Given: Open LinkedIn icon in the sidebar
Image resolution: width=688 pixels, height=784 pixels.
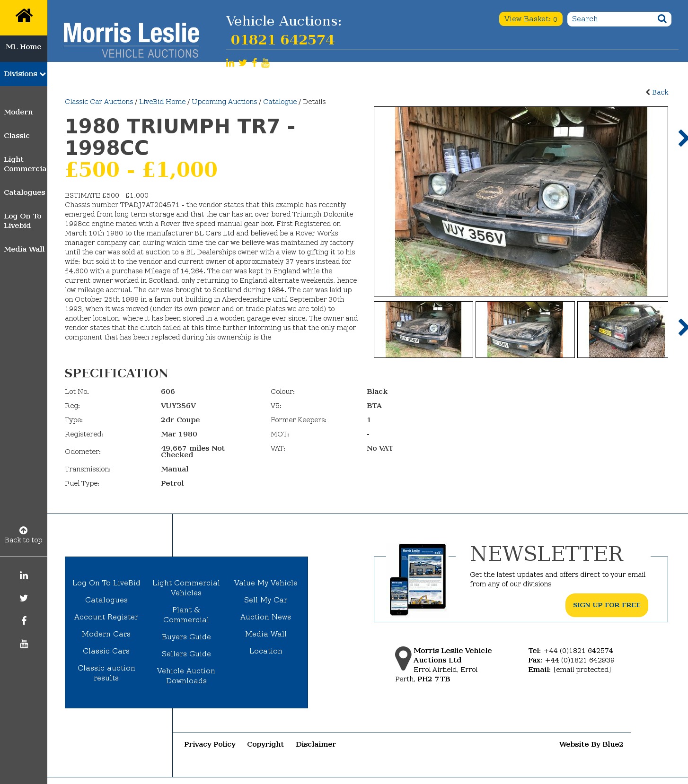Looking at the screenshot, I should coord(24,575).
